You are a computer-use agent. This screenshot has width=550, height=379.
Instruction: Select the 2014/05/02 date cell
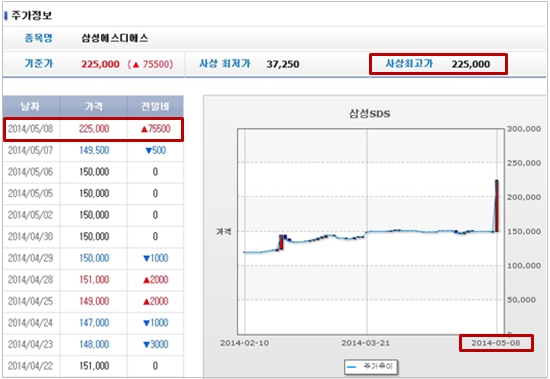pyautogui.click(x=31, y=215)
